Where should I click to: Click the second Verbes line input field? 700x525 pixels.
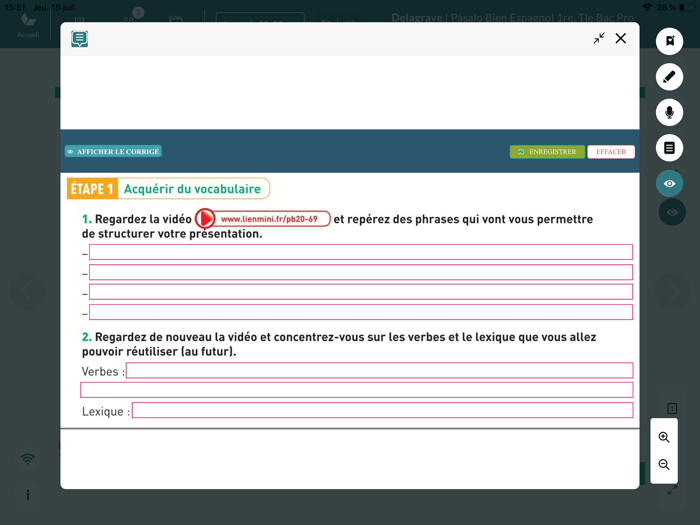pos(357,390)
